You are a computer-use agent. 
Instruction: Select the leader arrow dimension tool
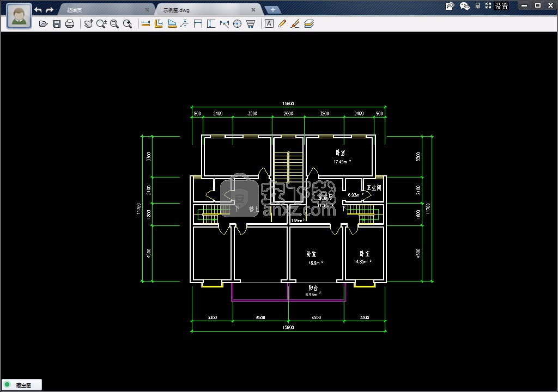224,24
